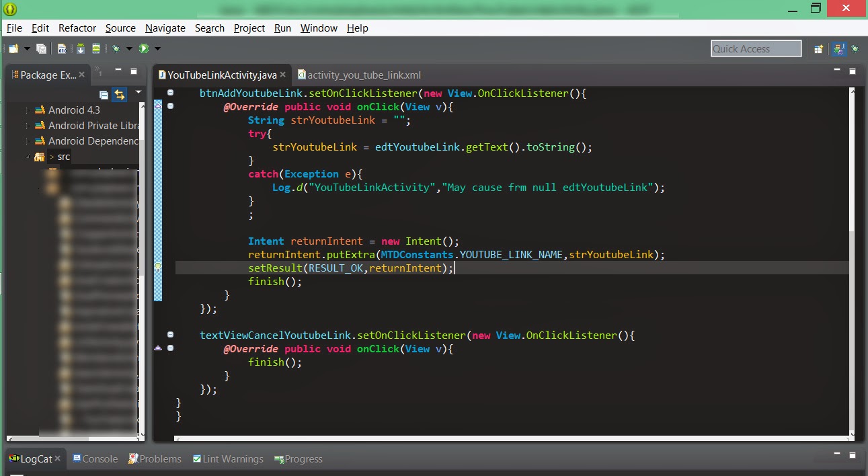
Task: Open the Refactor menu
Action: coord(77,28)
